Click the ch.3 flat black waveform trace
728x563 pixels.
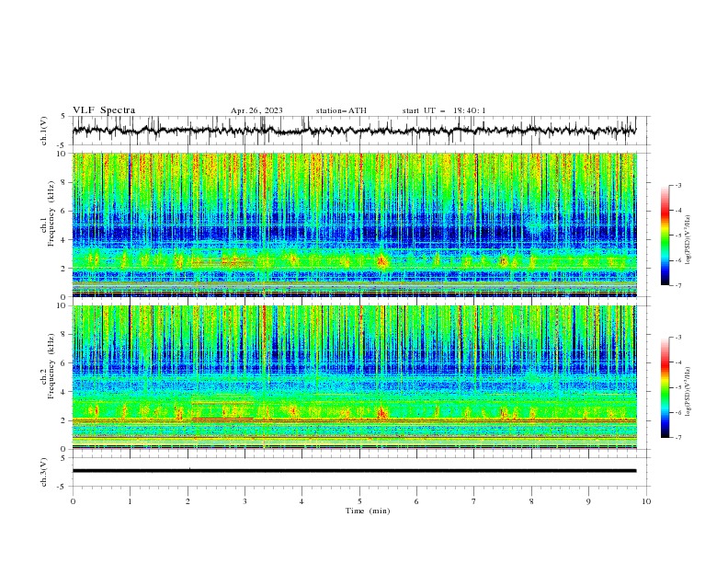[x=355, y=471]
